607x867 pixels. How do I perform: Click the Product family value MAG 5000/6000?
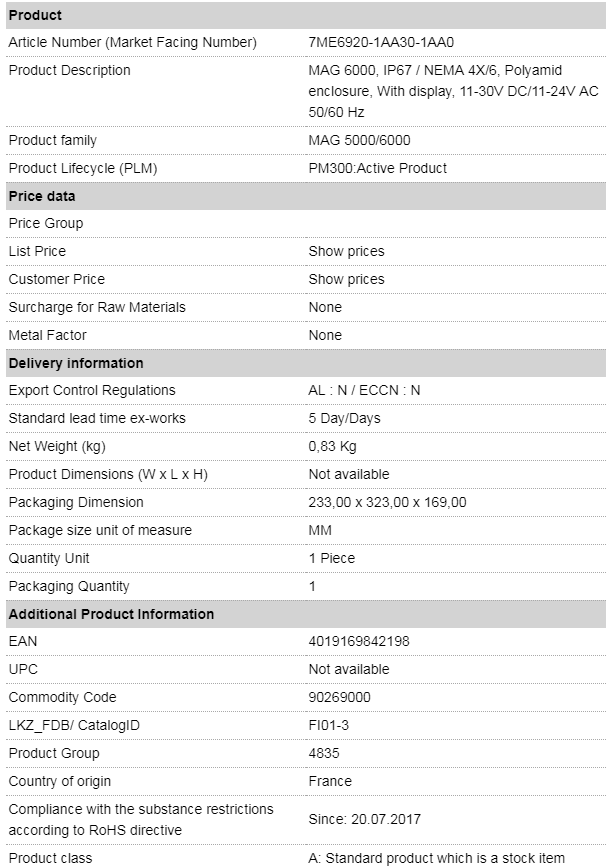click(359, 140)
